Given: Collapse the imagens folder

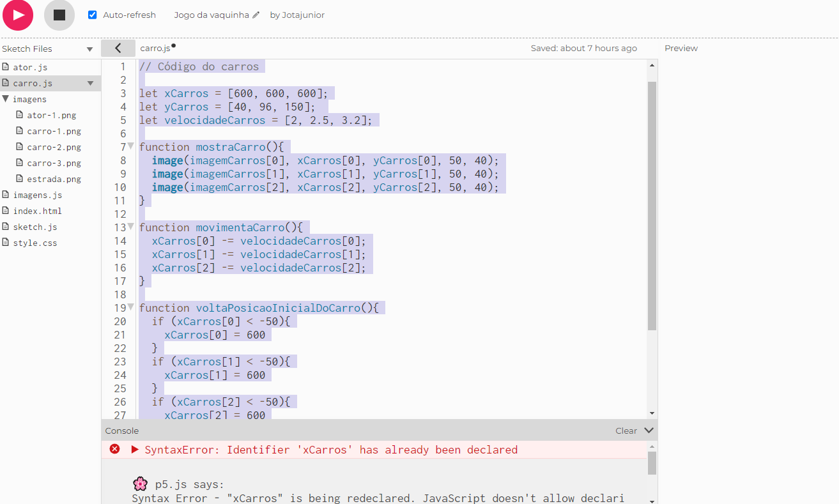Looking at the screenshot, I should tap(6, 99).
